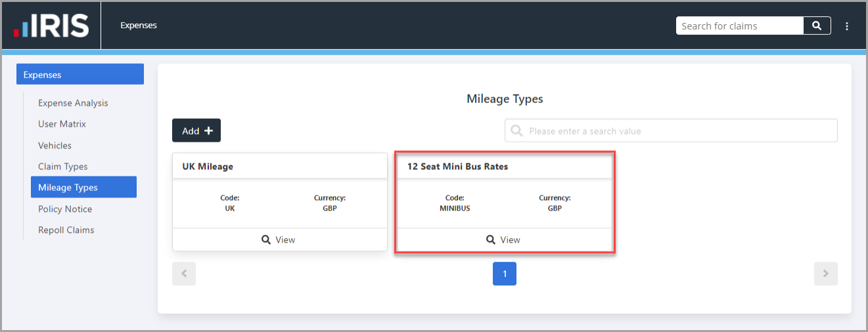Click the claims search magnifier button
Screen dimensions: 868x332
tap(817, 26)
